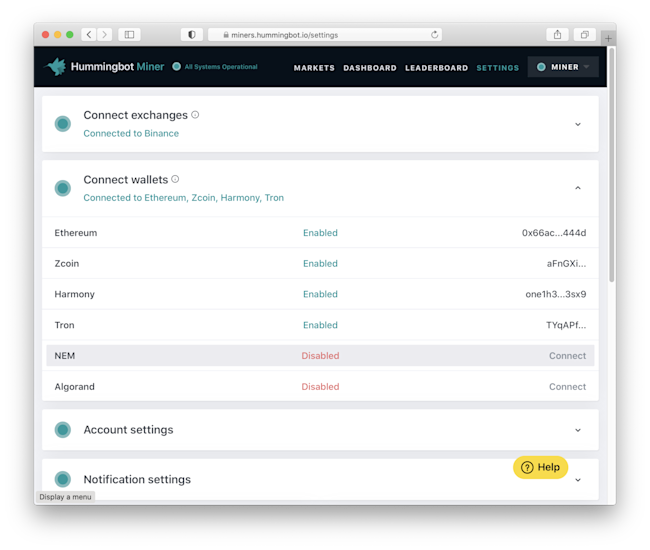
Task: Click the info icon next to Connect exchanges
Action: [x=195, y=115]
